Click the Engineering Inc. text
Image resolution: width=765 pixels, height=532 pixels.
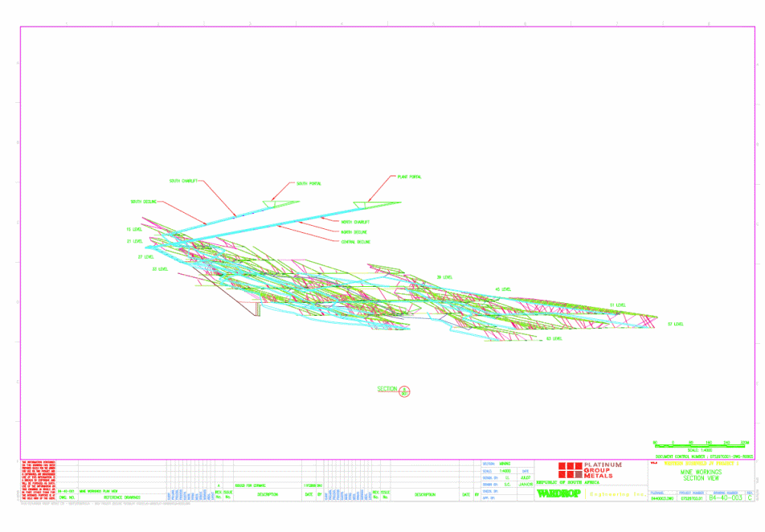pyautogui.click(x=617, y=494)
